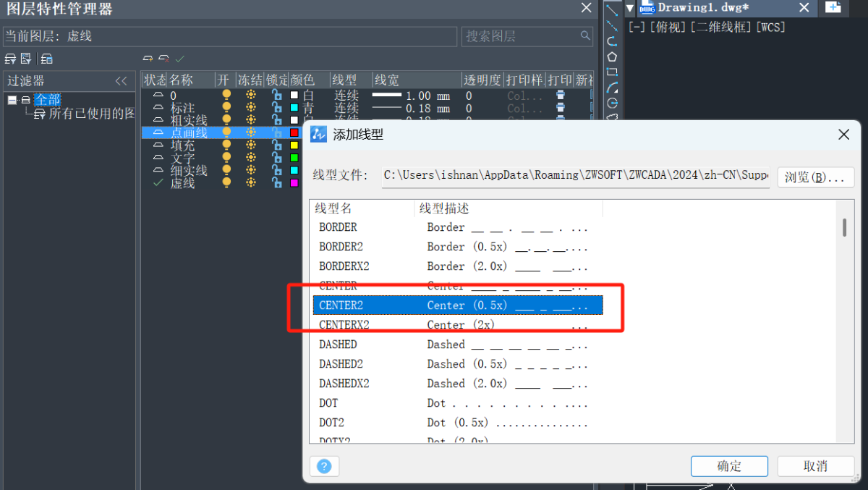Click the 浏览(B)... browse button
868x490 pixels.
[815, 177]
